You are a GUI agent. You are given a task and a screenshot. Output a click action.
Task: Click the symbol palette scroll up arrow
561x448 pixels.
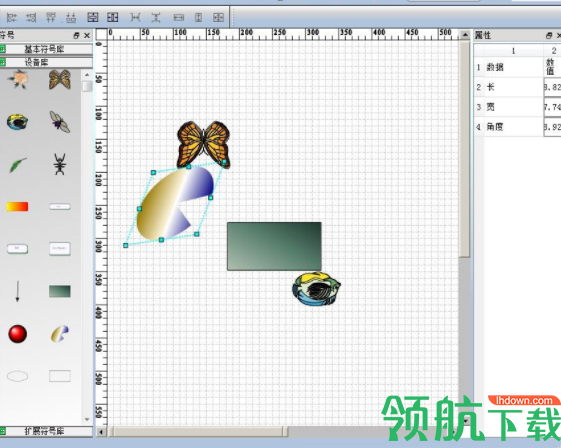87,75
